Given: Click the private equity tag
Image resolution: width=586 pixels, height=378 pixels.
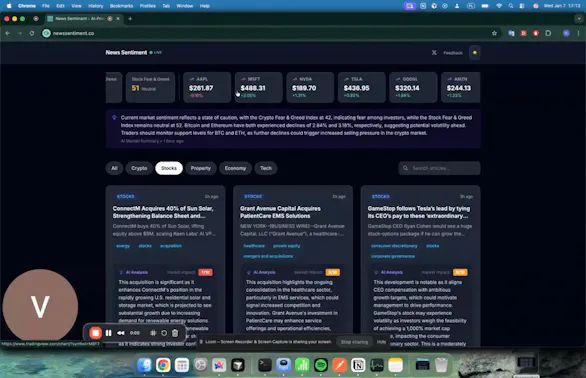Looking at the screenshot, I should tap(287, 246).
